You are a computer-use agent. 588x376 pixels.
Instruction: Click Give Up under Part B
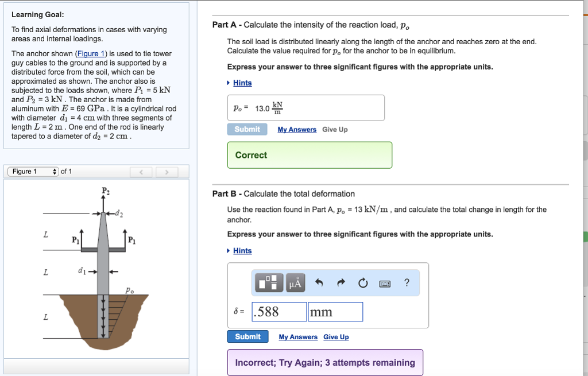336,337
